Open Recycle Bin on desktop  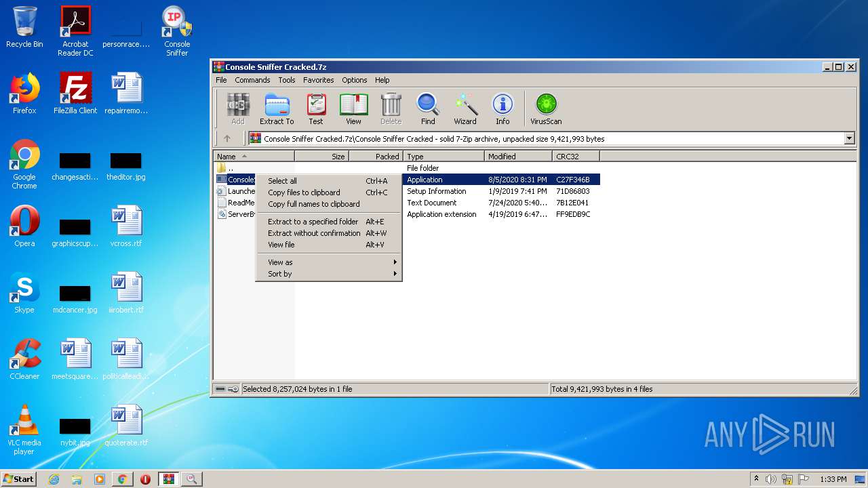coord(24,27)
